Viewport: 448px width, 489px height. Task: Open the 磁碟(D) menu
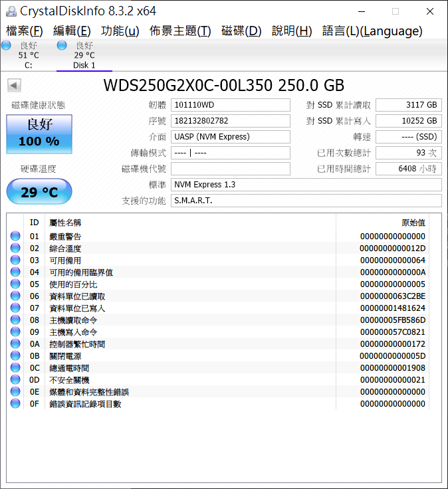(x=241, y=31)
